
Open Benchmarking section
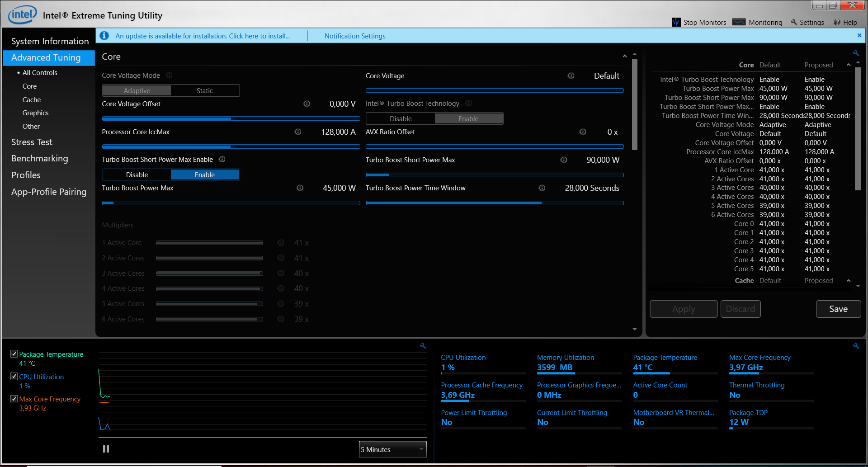[x=40, y=158]
